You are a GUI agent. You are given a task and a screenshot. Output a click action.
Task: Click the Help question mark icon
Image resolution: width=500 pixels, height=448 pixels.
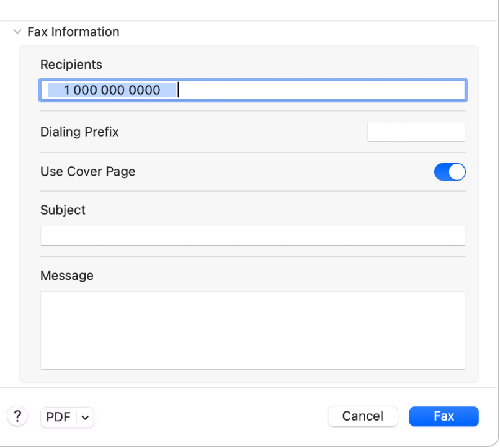tap(17, 416)
